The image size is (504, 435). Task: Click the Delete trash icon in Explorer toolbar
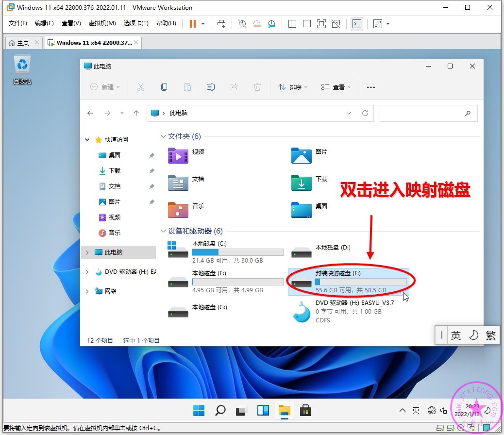pos(257,87)
